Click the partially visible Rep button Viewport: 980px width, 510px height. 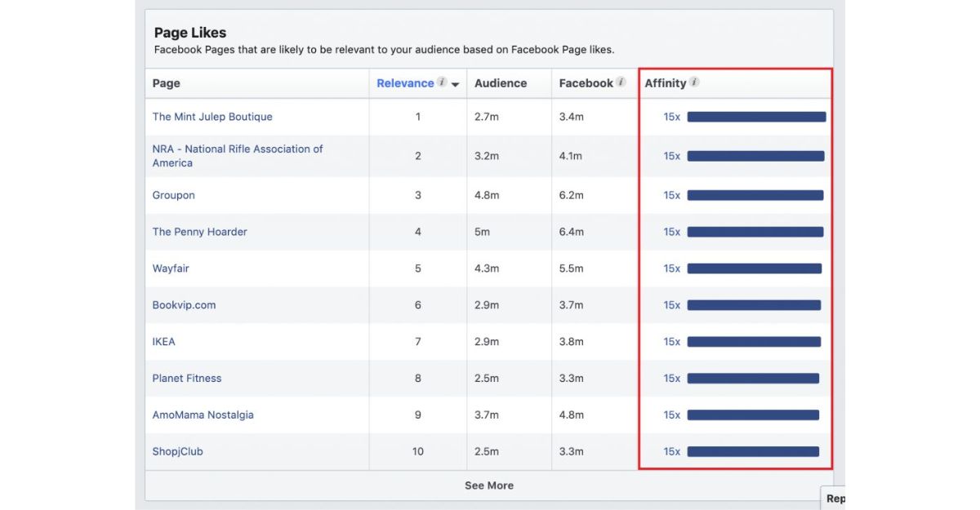click(x=835, y=499)
